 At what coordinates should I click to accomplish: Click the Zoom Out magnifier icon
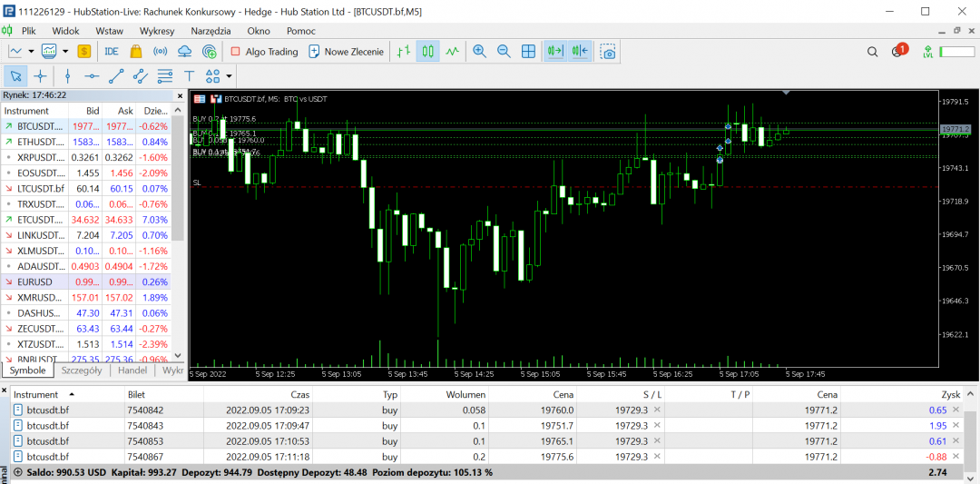(x=504, y=52)
